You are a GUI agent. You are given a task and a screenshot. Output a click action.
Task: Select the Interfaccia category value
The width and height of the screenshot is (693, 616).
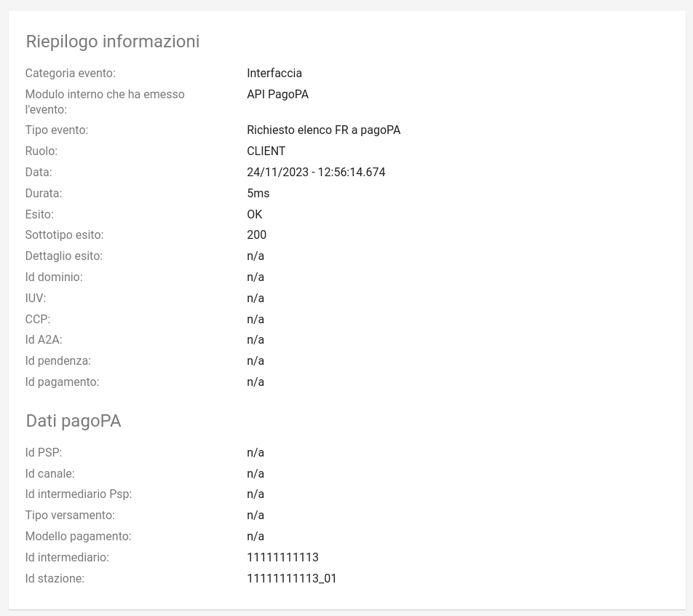pos(274,73)
